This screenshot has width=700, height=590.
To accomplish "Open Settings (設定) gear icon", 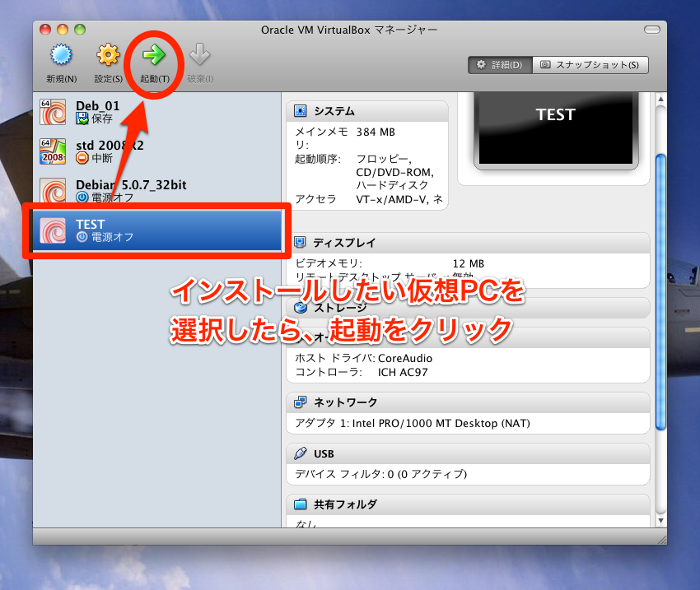I will point(108,55).
